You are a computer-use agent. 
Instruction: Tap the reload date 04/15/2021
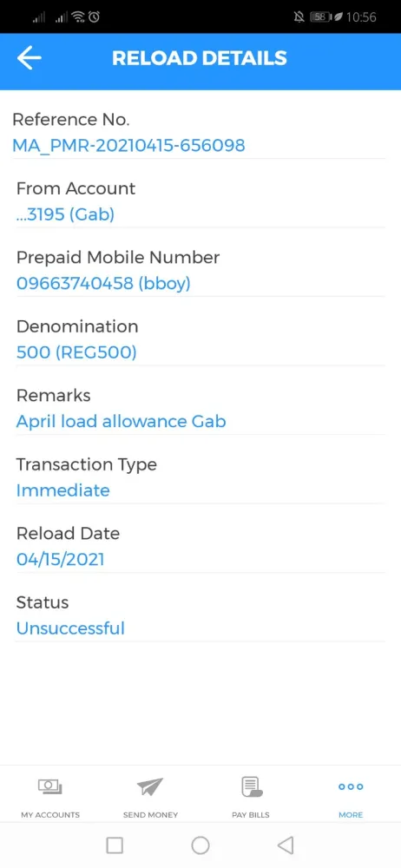pos(61,559)
